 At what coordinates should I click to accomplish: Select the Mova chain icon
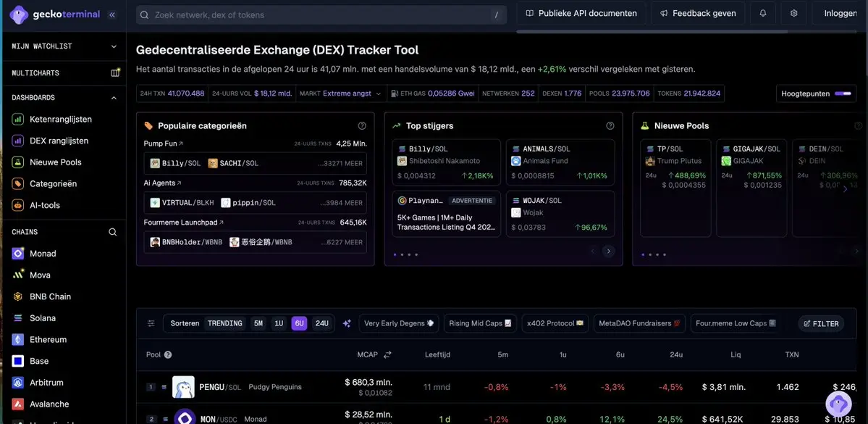(x=18, y=275)
